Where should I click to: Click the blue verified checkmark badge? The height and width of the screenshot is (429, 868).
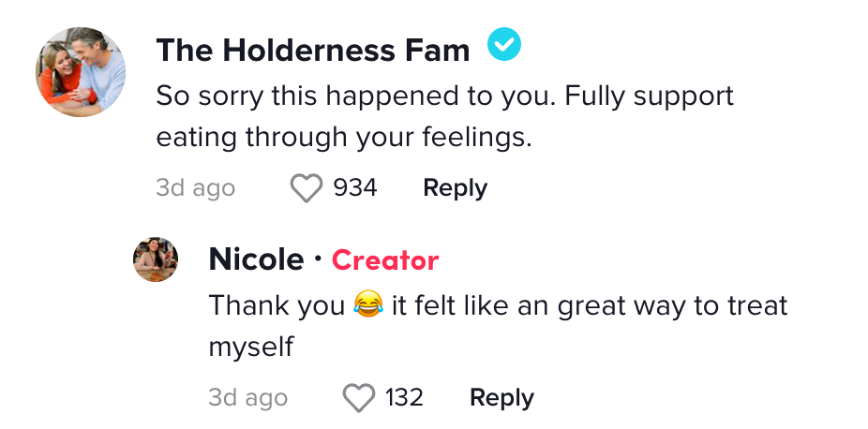click(x=503, y=44)
